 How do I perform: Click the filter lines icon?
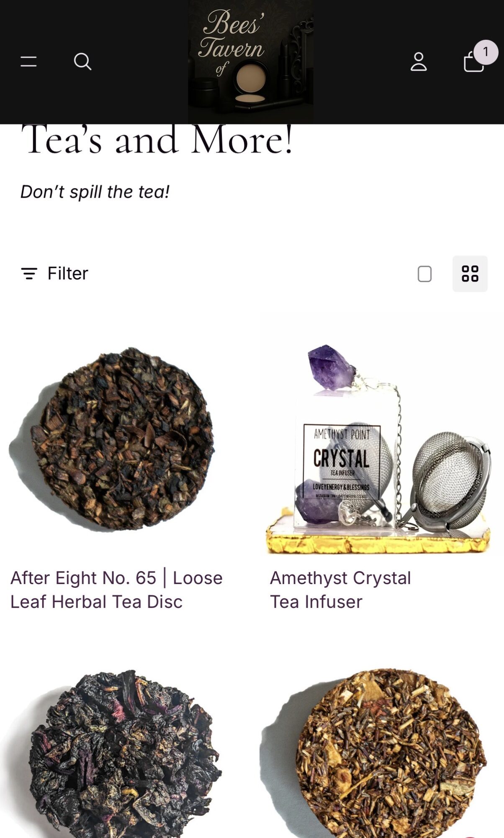(29, 274)
